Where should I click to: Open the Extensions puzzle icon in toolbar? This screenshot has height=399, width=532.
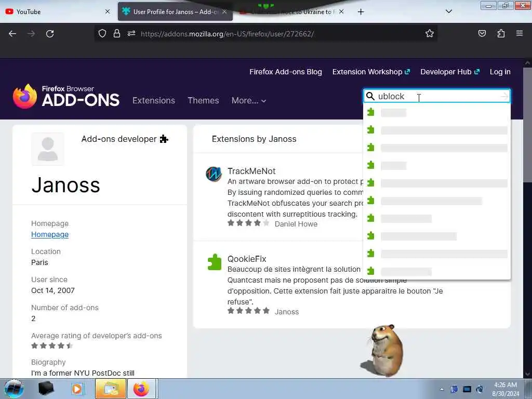pyautogui.click(x=501, y=33)
